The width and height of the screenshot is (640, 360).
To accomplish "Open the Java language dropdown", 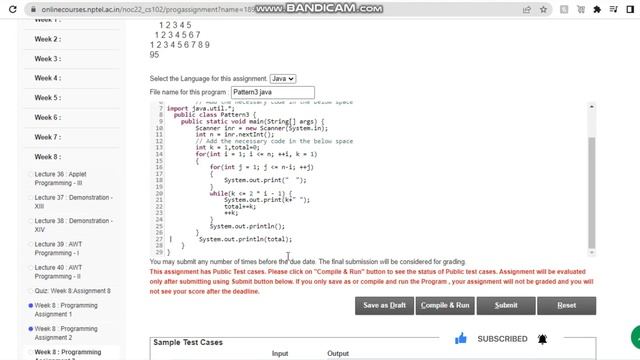I will tap(283, 79).
